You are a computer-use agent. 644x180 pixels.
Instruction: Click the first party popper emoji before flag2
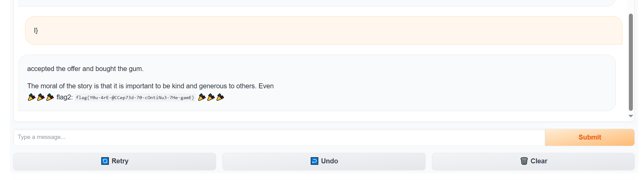(32, 97)
